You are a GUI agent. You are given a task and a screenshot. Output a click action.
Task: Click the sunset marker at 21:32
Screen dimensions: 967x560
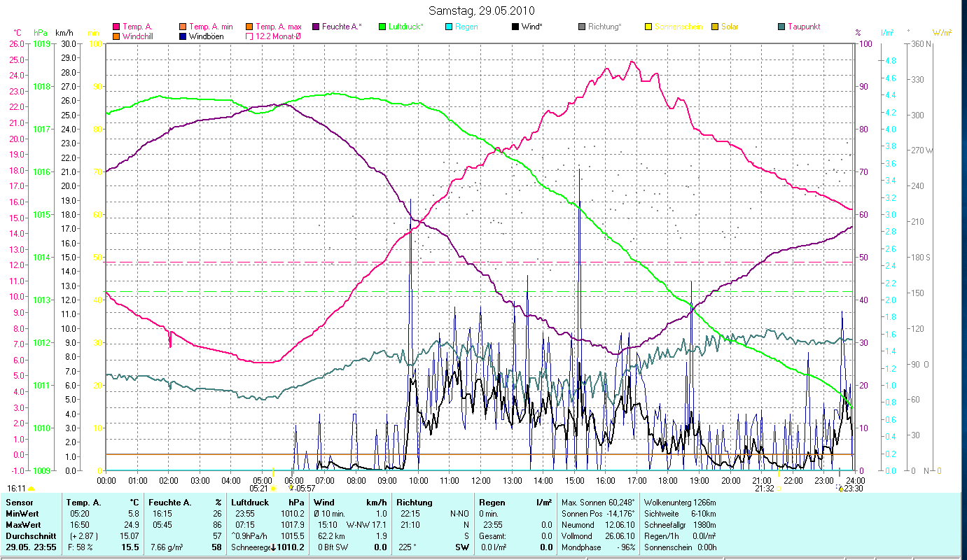pos(779,489)
